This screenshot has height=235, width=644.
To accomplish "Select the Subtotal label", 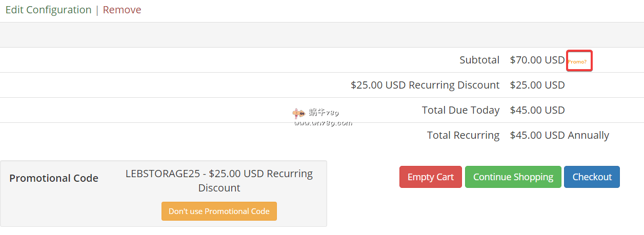I will point(479,60).
